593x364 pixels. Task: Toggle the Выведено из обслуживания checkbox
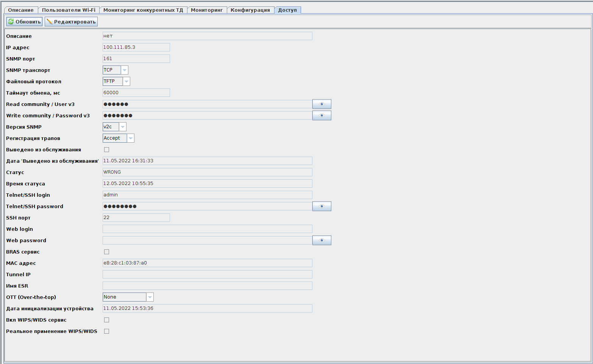point(107,150)
